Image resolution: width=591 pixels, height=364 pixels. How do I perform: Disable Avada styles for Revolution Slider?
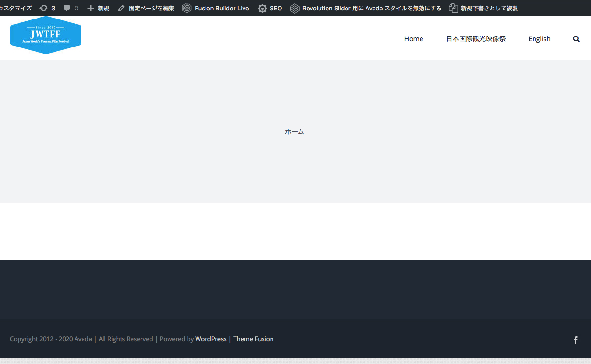[x=371, y=8]
